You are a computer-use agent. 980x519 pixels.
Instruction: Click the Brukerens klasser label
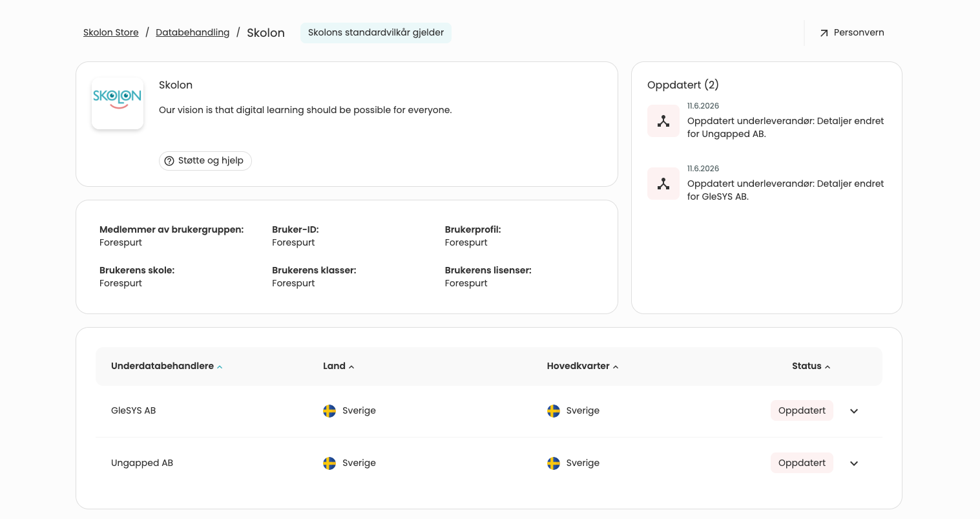click(314, 271)
